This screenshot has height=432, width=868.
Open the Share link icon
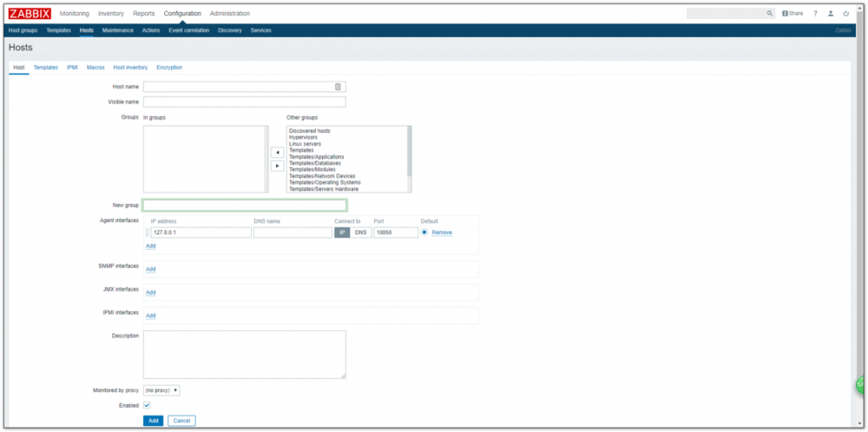(792, 13)
